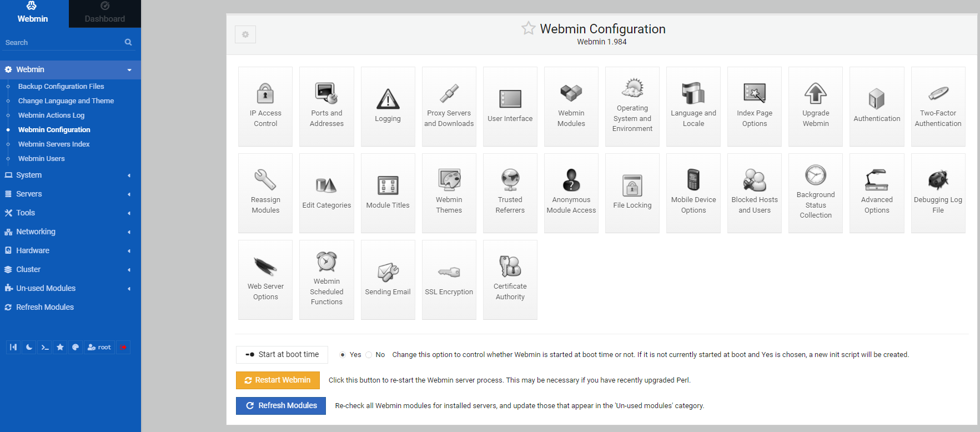Select Yes for Start at boot time

tap(343, 355)
